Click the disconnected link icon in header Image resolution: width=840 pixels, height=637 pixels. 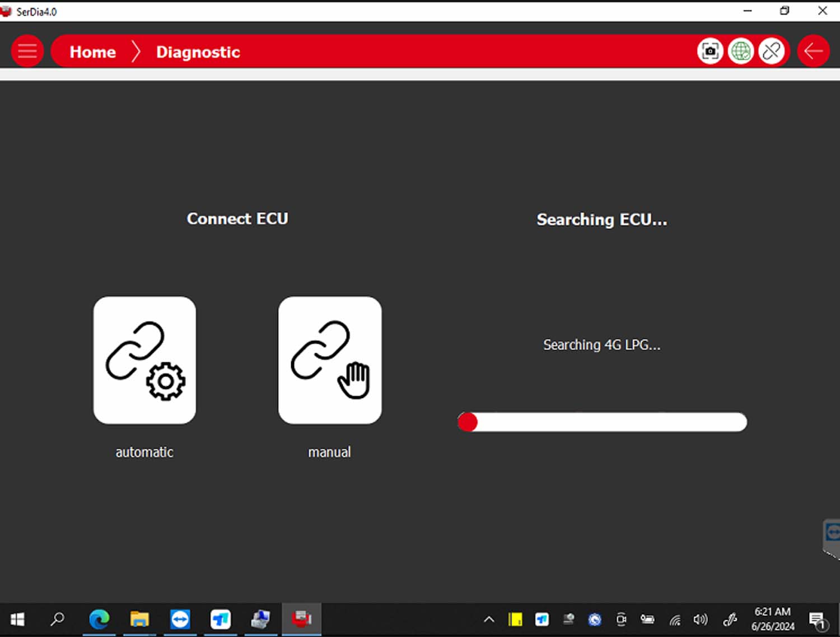(772, 51)
